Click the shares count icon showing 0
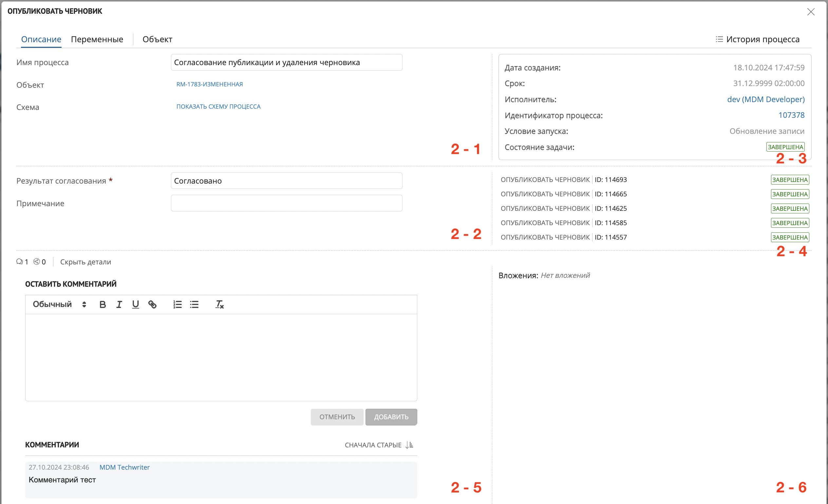This screenshot has height=504, width=828. (x=37, y=261)
